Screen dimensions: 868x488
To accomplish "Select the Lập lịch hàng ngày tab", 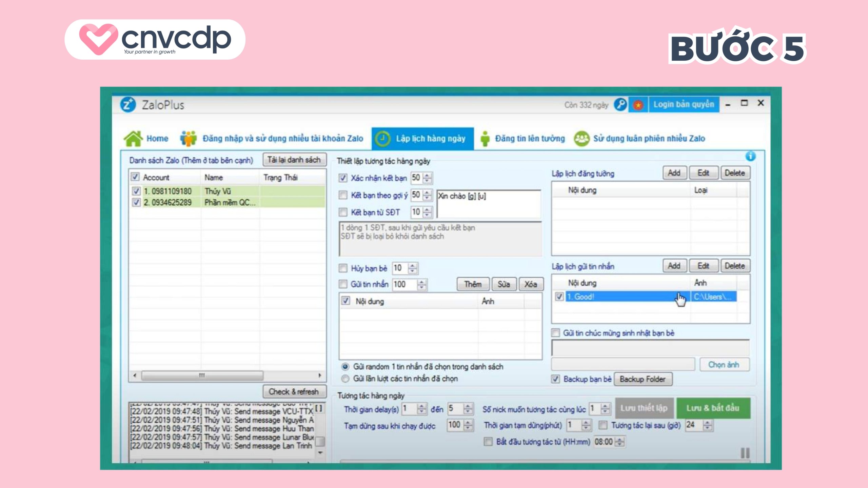I will pyautogui.click(x=422, y=138).
